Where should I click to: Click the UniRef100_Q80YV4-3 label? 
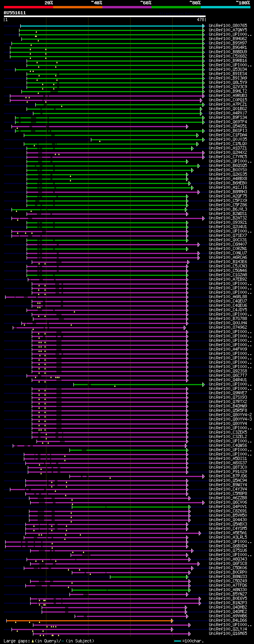coord(230,419)
